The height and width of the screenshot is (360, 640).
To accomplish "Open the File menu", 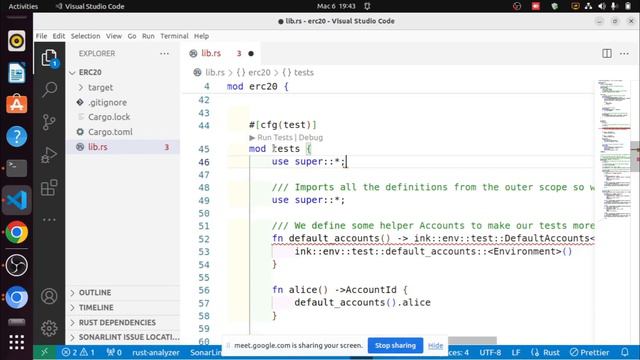I will [x=41, y=36].
